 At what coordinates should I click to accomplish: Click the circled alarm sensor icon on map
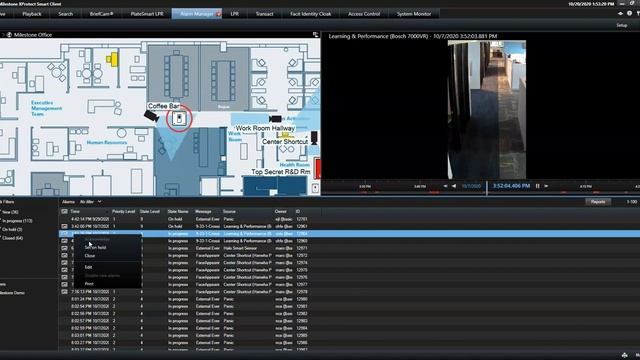[x=179, y=118]
